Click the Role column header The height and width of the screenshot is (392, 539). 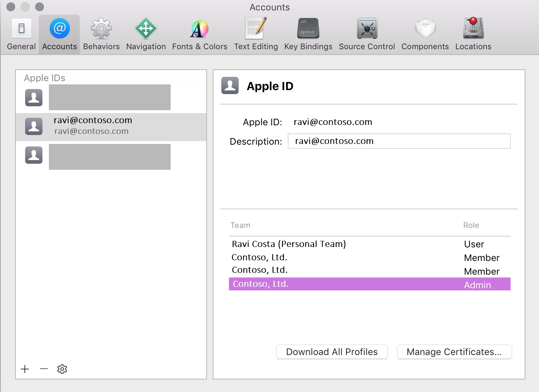tap(471, 225)
